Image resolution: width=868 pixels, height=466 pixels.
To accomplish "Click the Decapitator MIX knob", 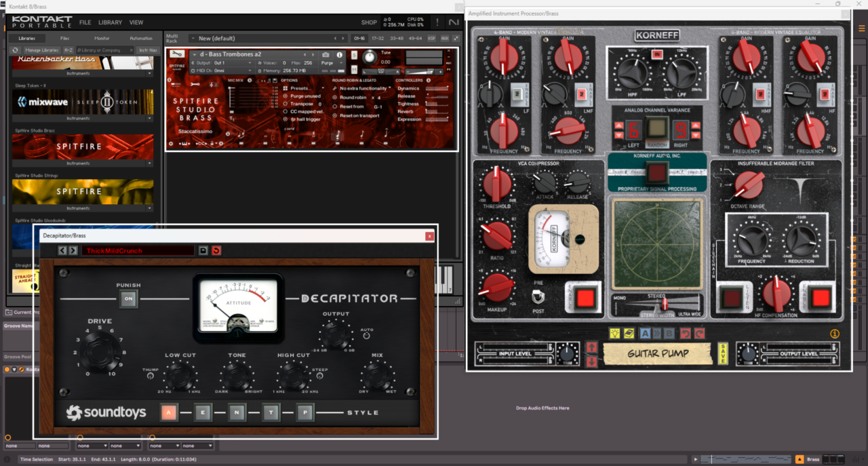I will 377,376.
